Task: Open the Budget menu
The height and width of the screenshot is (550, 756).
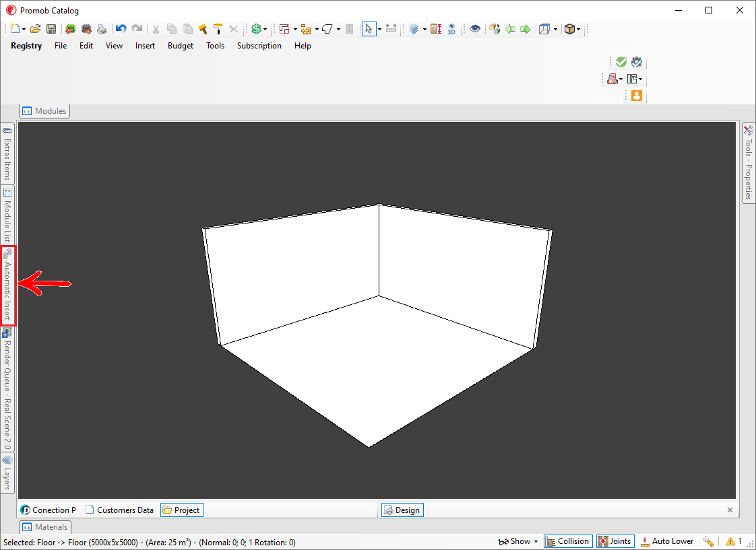Action: [x=181, y=46]
